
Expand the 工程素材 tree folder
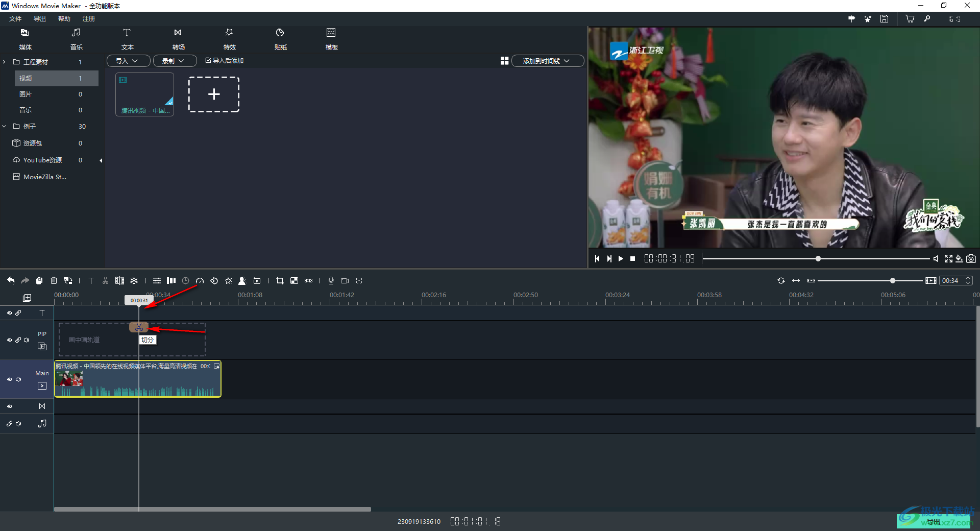pyautogui.click(x=4, y=62)
